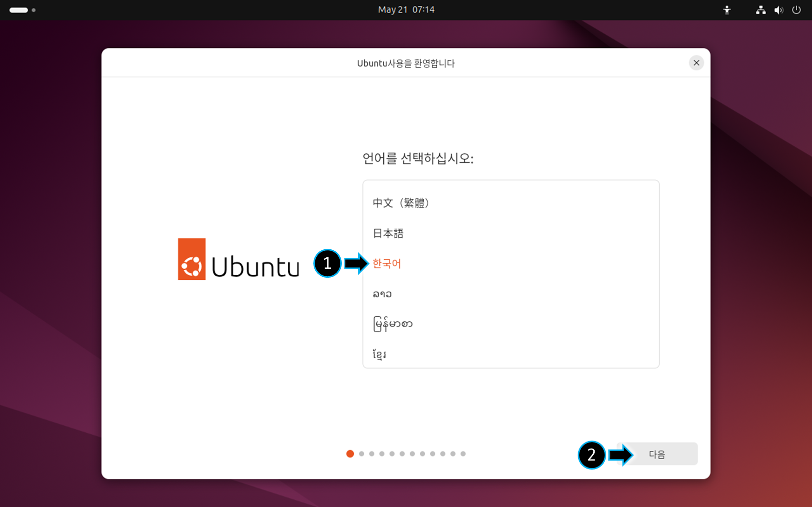Select the Khmer language ខ្មែរ
Viewport: 812px width, 507px height.
point(511,354)
